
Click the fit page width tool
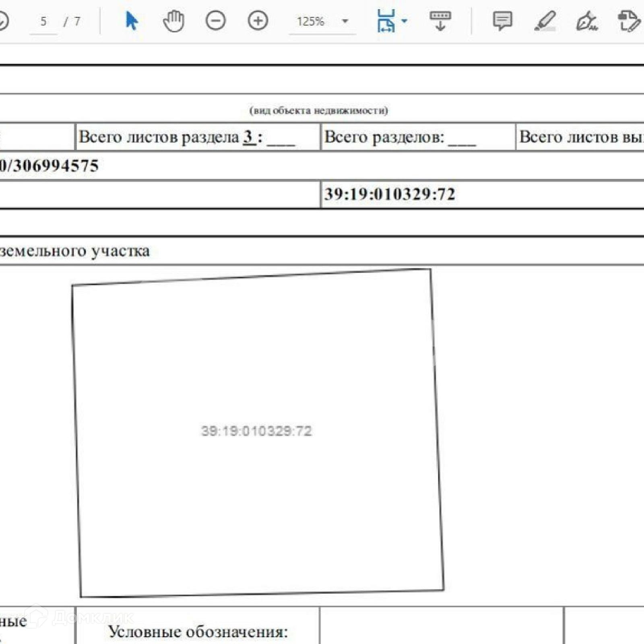[386, 21]
